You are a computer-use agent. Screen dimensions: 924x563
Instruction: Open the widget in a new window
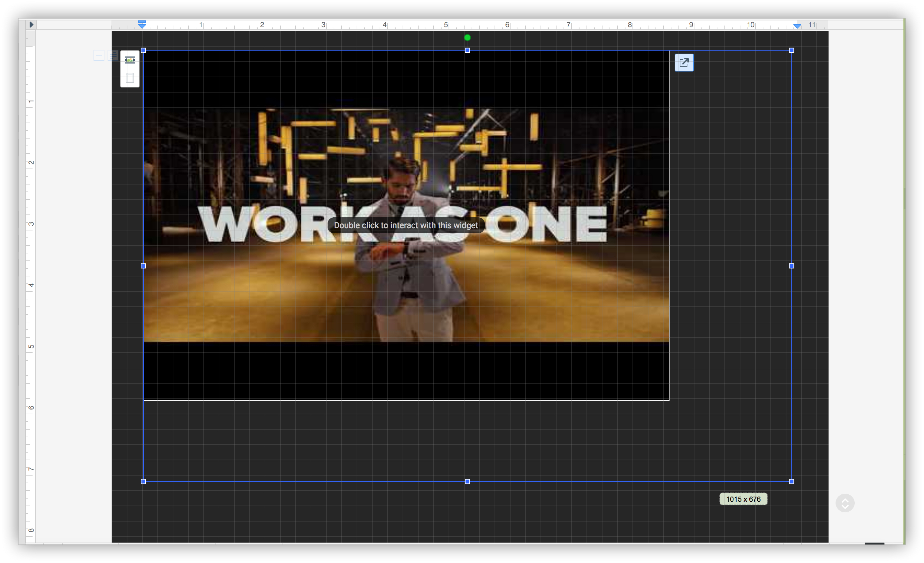(684, 63)
